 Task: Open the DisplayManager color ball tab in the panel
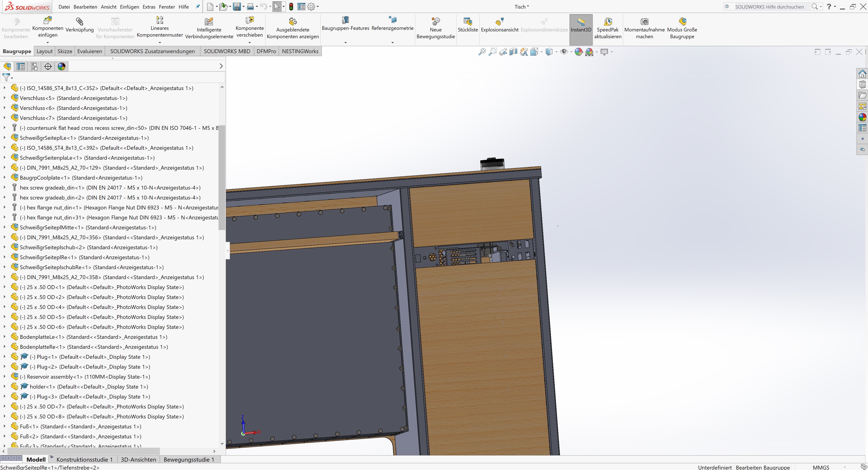[x=62, y=66]
